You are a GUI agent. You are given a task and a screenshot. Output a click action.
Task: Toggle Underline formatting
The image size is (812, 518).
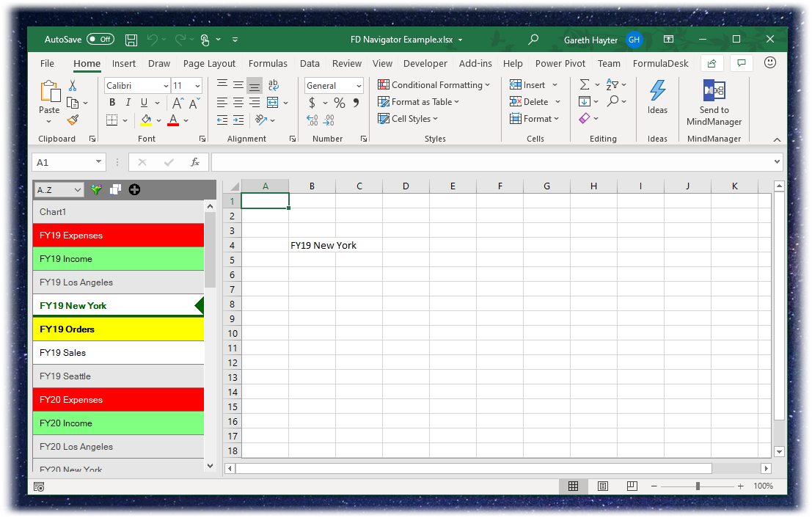(x=144, y=103)
